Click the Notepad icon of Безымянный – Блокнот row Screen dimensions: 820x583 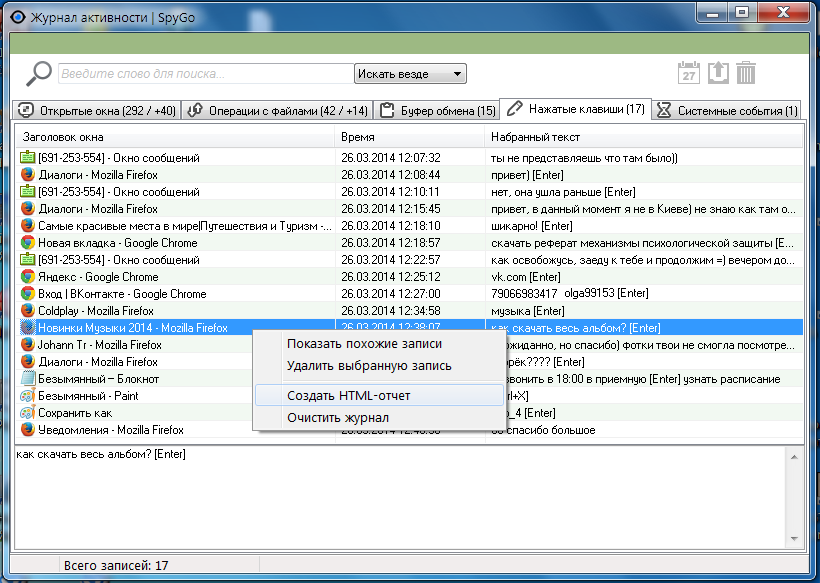coord(28,379)
